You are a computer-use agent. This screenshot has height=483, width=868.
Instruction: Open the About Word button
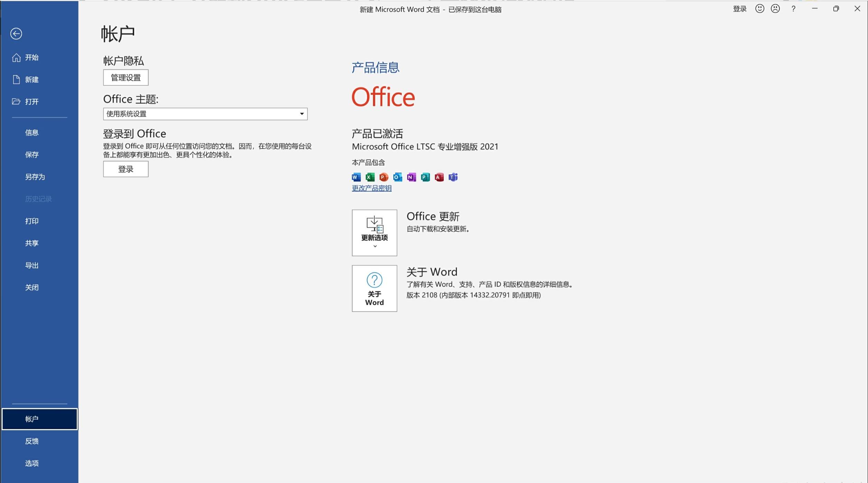[374, 288]
